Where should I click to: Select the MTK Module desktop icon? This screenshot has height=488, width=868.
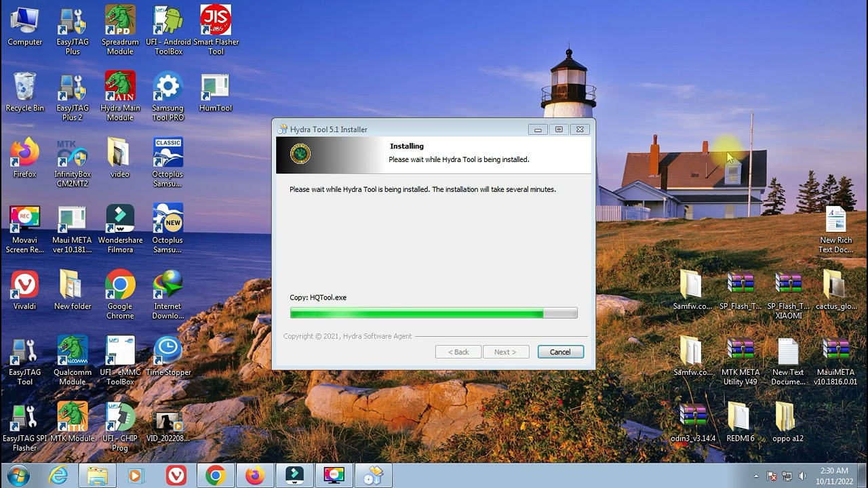click(x=73, y=422)
